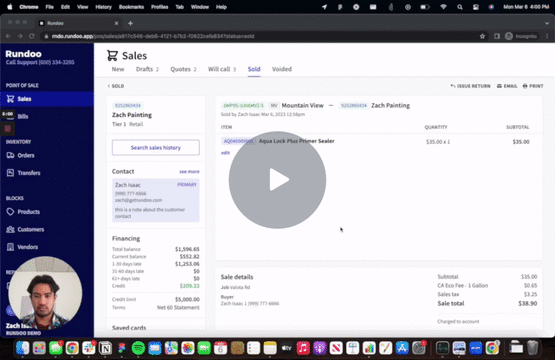Click the sales cart icon next to the Sales heading
Image resolution: width=555 pixels, height=360 pixels.
point(112,56)
